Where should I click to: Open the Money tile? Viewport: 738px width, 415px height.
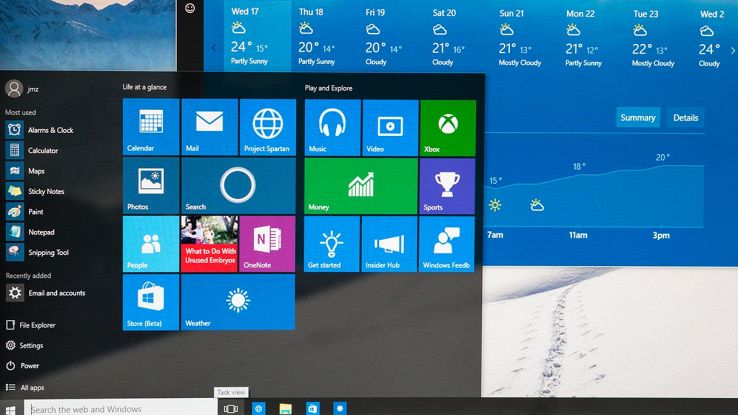[x=361, y=186]
